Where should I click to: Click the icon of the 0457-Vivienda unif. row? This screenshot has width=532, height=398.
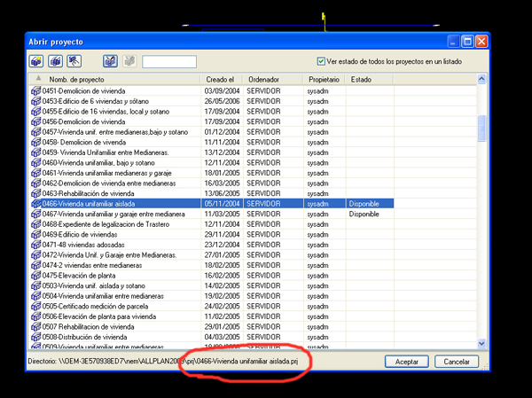[36, 132]
